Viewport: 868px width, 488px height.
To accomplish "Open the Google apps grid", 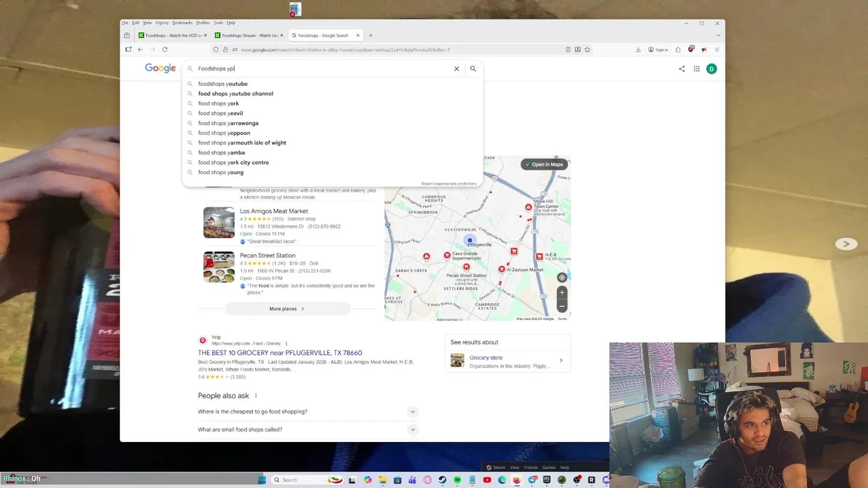I will [x=696, y=68].
